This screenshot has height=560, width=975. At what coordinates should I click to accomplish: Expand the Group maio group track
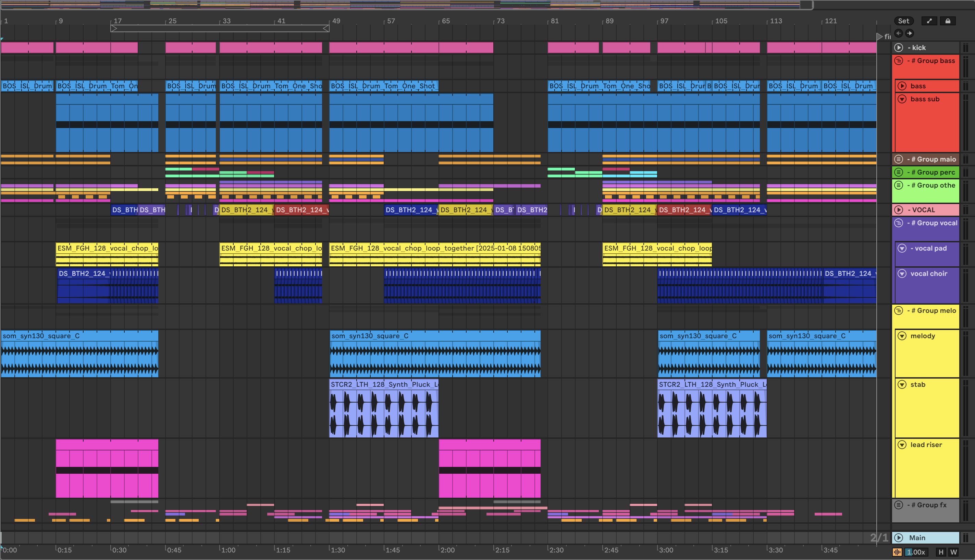point(899,159)
